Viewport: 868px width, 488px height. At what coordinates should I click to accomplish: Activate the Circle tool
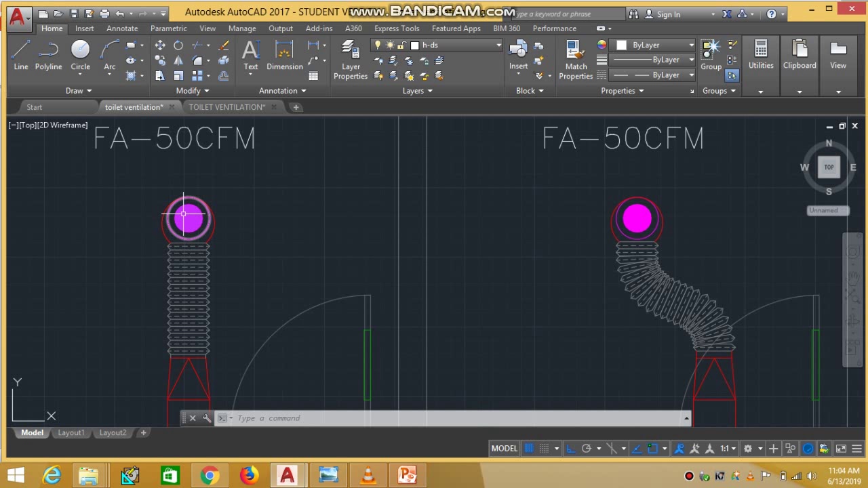80,55
